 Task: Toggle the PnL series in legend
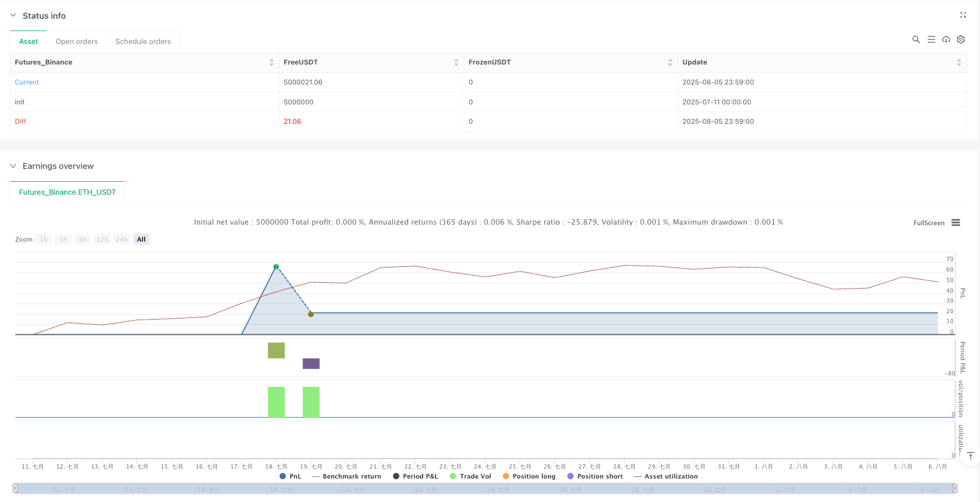click(291, 476)
